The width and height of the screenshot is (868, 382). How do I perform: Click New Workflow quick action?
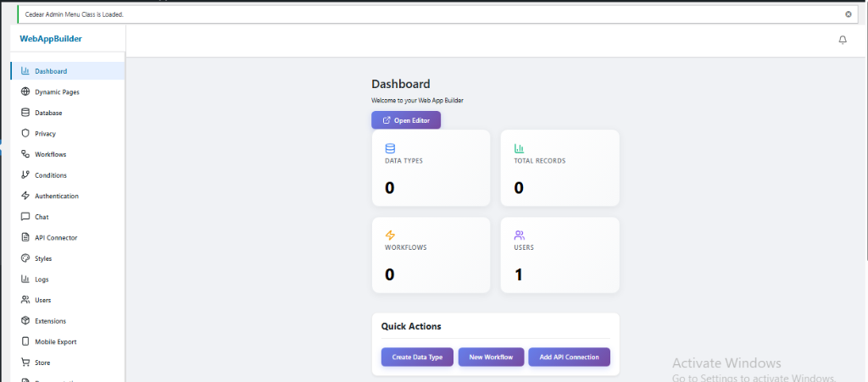(491, 357)
